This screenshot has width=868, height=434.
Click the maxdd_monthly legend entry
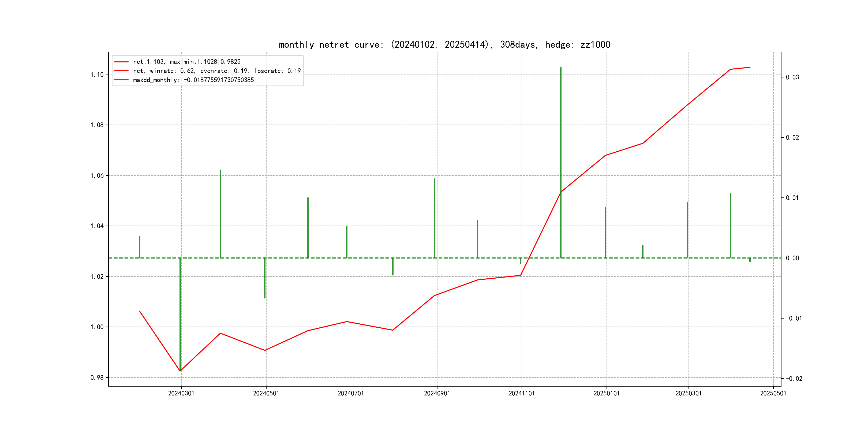click(193, 80)
